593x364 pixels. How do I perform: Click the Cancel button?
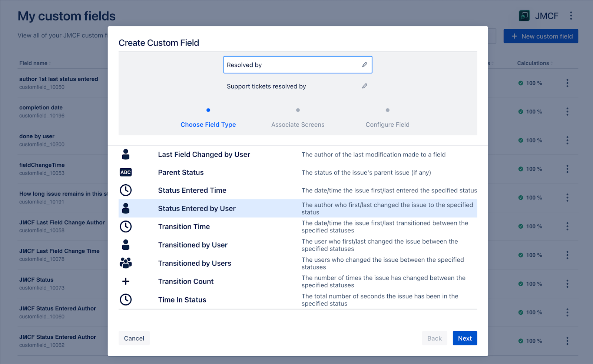[134, 338]
